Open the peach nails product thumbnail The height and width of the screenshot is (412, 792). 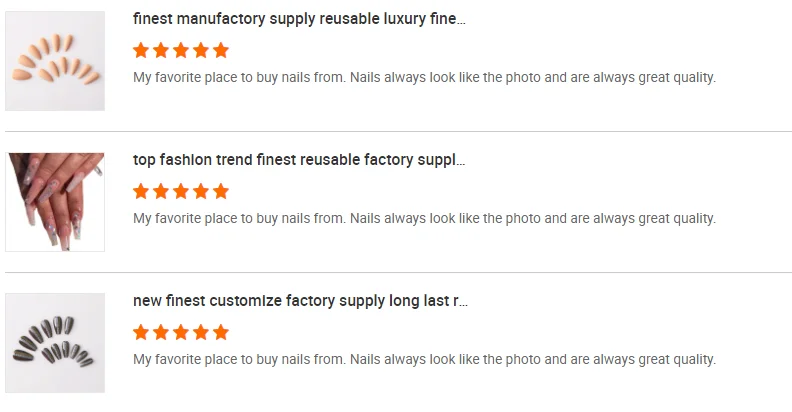coord(55,61)
